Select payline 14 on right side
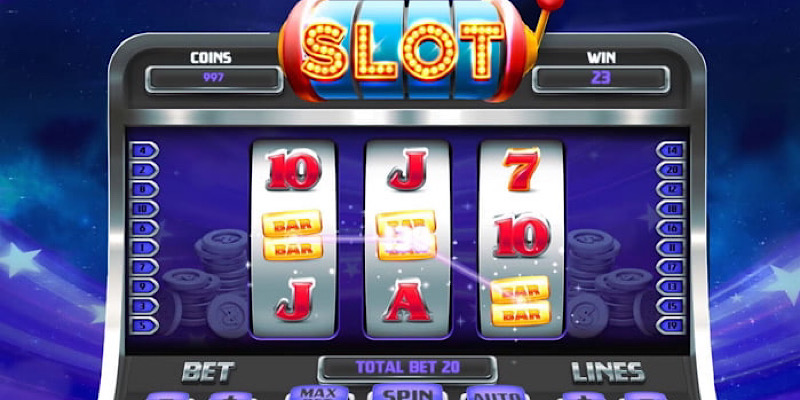 [671, 150]
